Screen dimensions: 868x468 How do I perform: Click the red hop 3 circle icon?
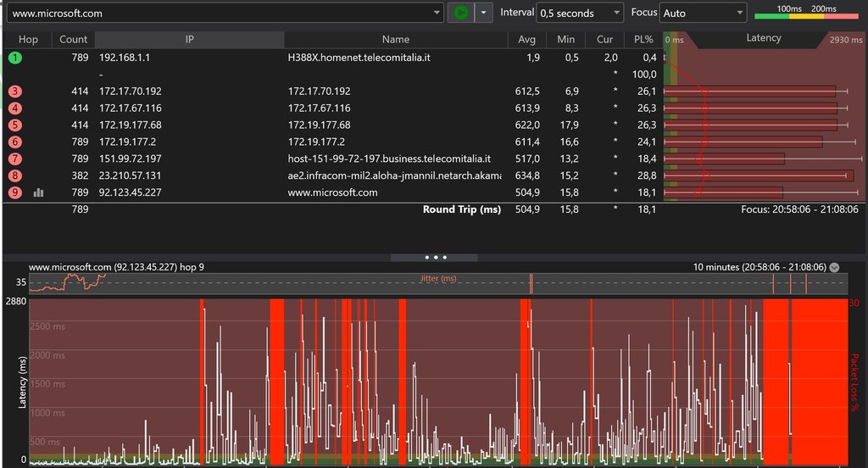(15, 92)
